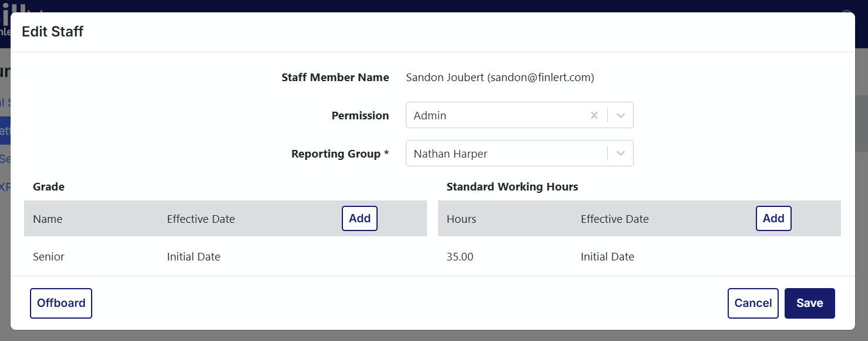Click Effective Date header in the Grade table

[x=200, y=219]
